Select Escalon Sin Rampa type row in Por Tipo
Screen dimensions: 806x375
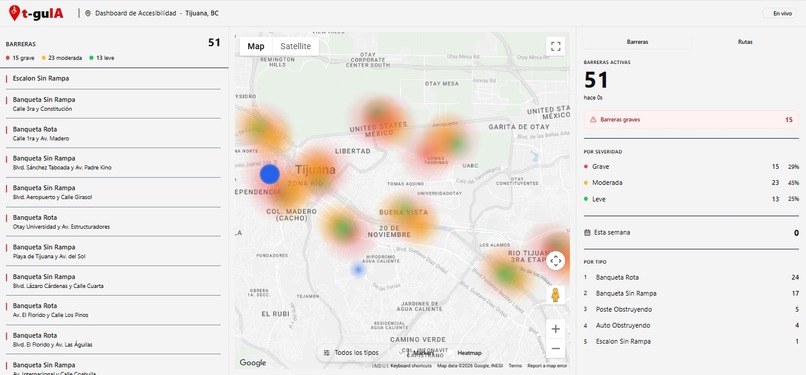(691, 341)
